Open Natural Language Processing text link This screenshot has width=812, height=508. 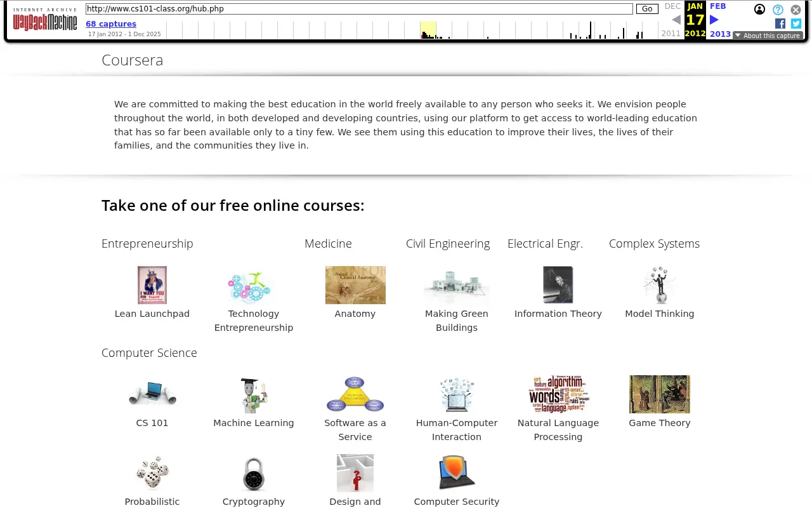tap(558, 430)
